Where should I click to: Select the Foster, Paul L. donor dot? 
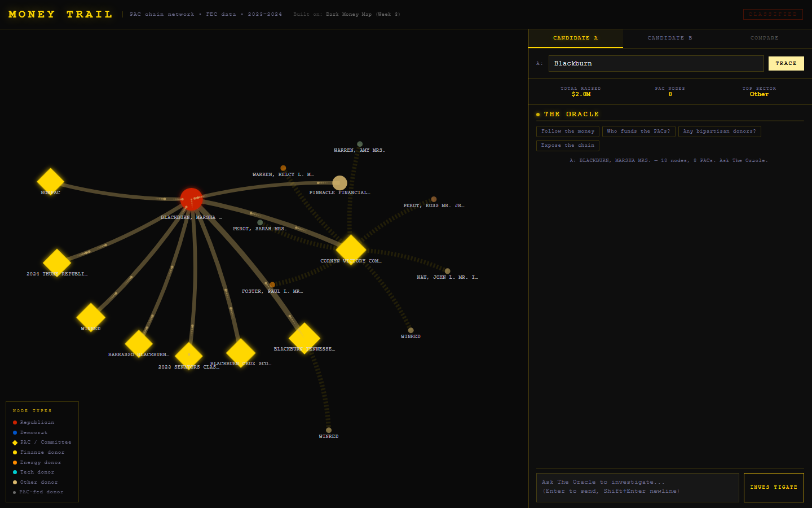click(272, 285)
